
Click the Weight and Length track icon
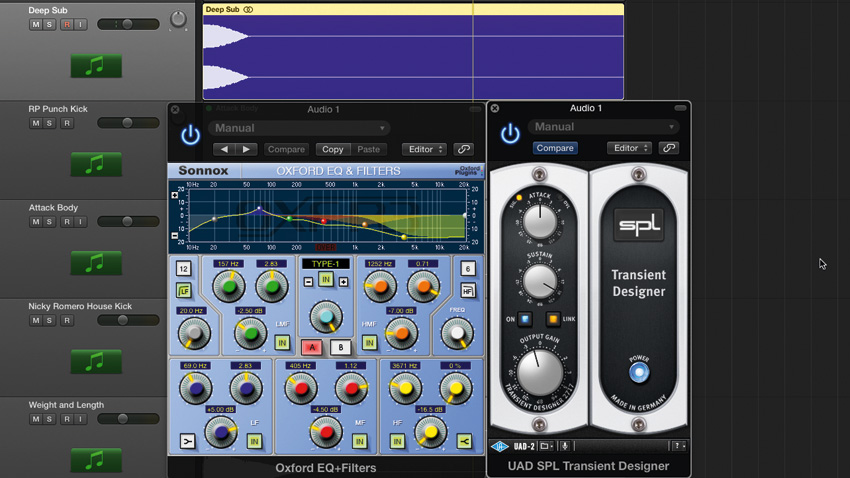(x=96, y=460)
